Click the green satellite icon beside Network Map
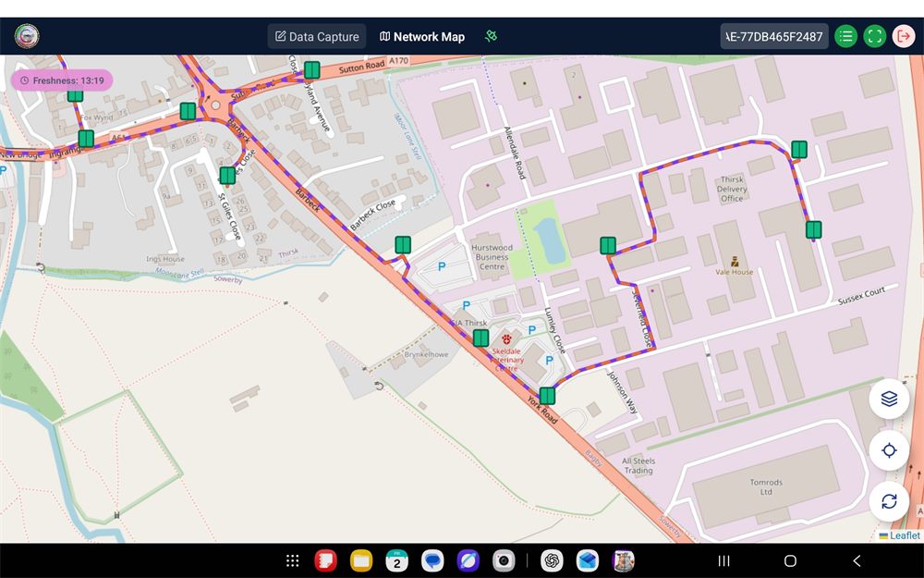This screenshot has width=924, height=578. (x=491, y=36)
